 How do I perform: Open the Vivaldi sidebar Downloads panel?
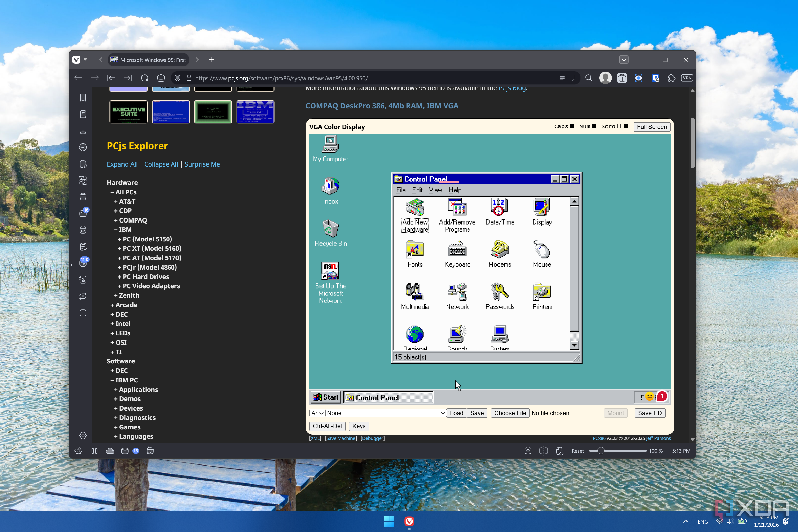(83, 131)
